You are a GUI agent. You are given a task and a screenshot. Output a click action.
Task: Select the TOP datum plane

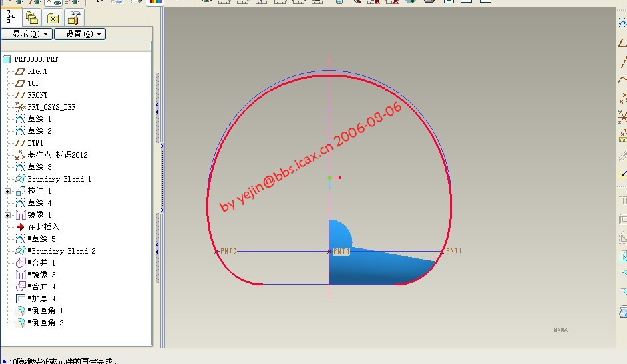[x=27, y=83]
